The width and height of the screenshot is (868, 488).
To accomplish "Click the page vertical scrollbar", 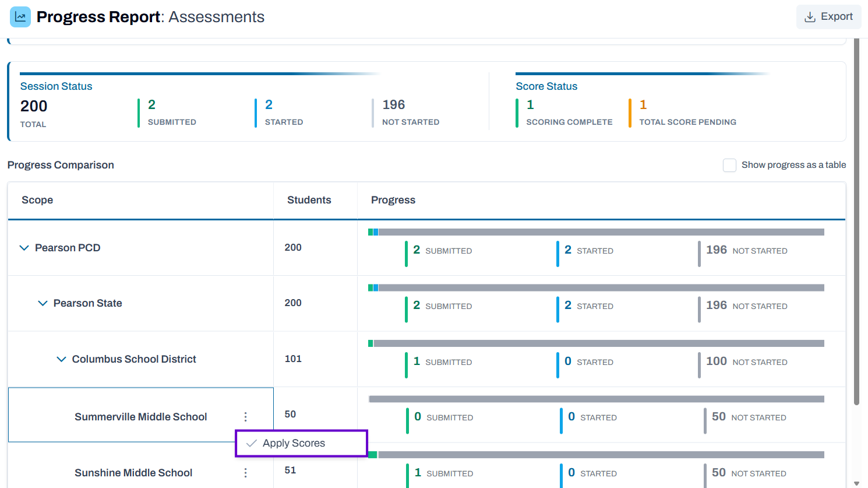I will [856, 222].
